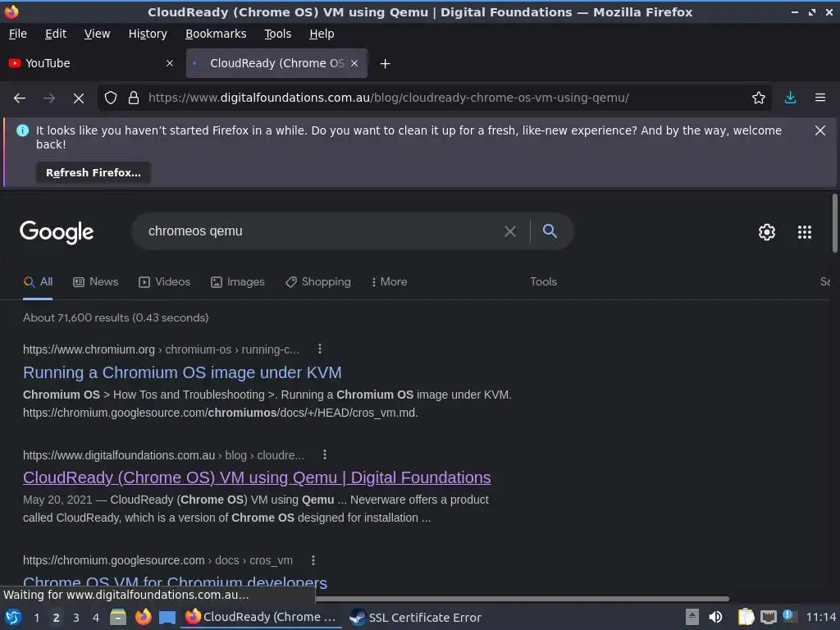Select the All search filter
840x630 pixels.
(38, 282)
